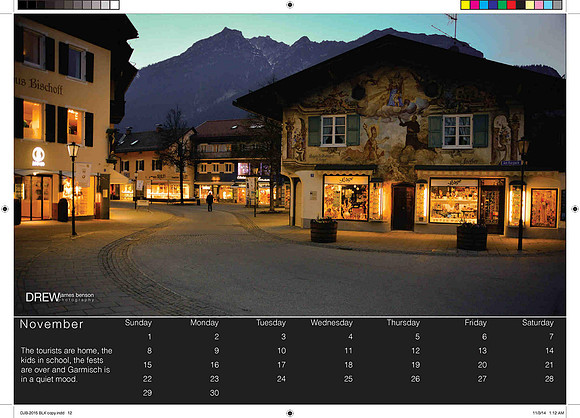This screenshot has height=418, width=580.
Task: Pick the pink tint swatch
Action: tap(539, 5)
